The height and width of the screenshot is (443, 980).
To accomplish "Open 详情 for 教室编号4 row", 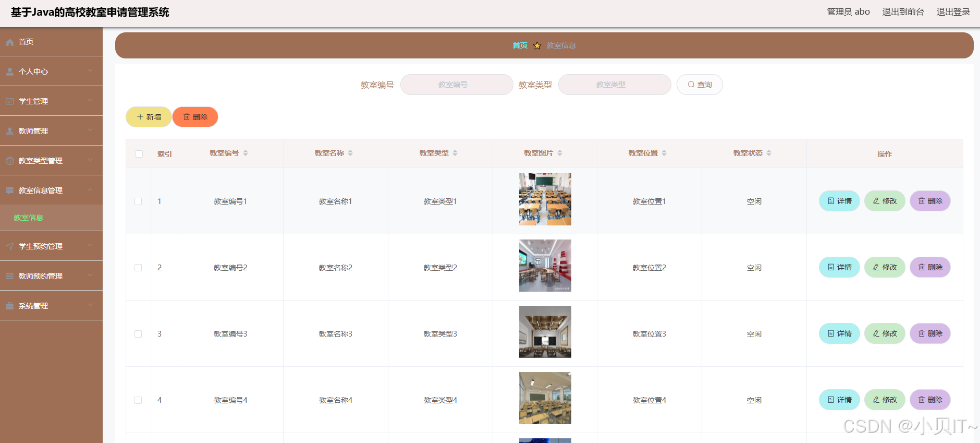I will [839, 400].
